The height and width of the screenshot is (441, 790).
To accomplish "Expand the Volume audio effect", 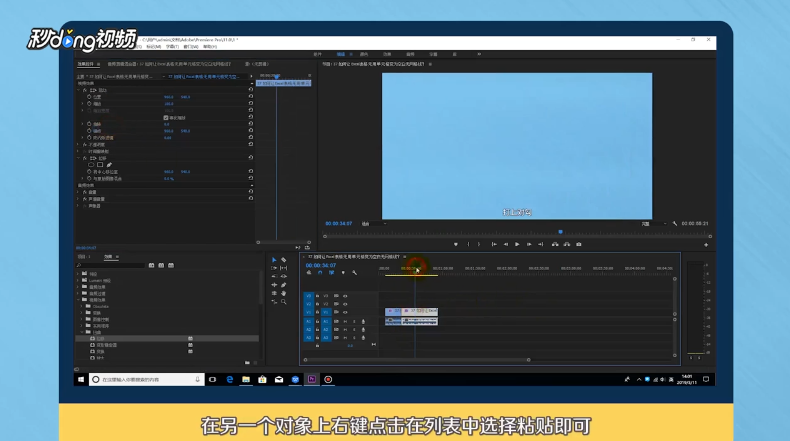I will (x=79, y=192).
